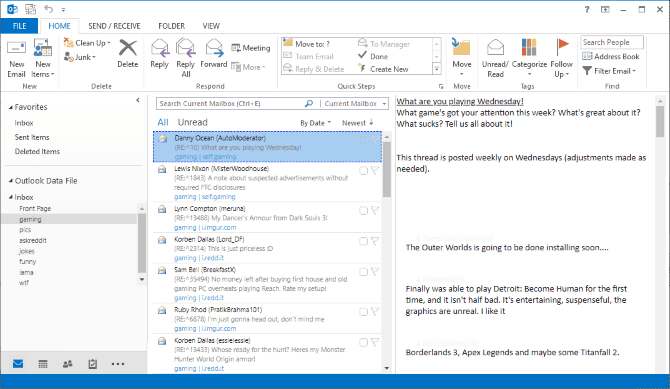The image size is (670, 389).
Task: Open the FILE backstage tab
Action: pos(19,26)
